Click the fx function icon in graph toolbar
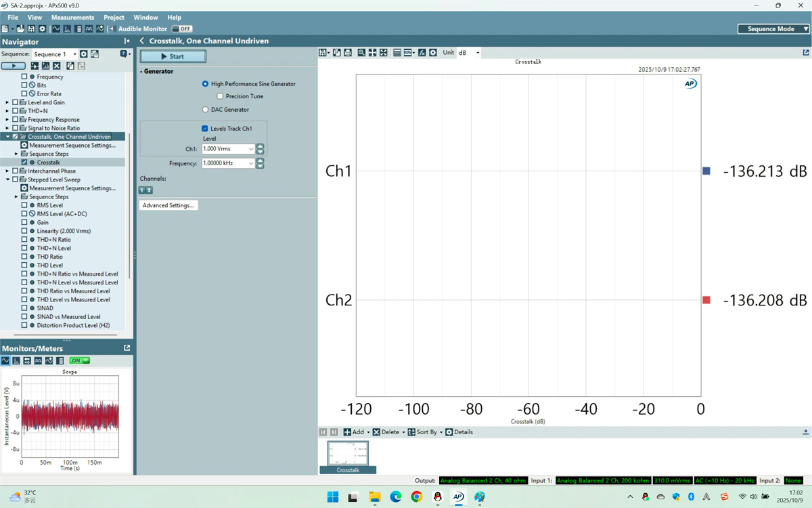Image resolution: width=812 pixels, height=508 pixels. (x=421, y=52)
